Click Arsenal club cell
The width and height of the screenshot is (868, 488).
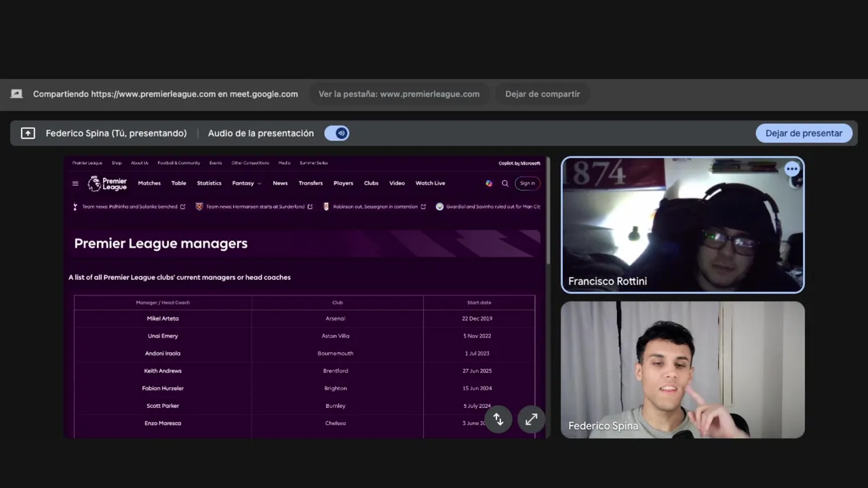336,319
